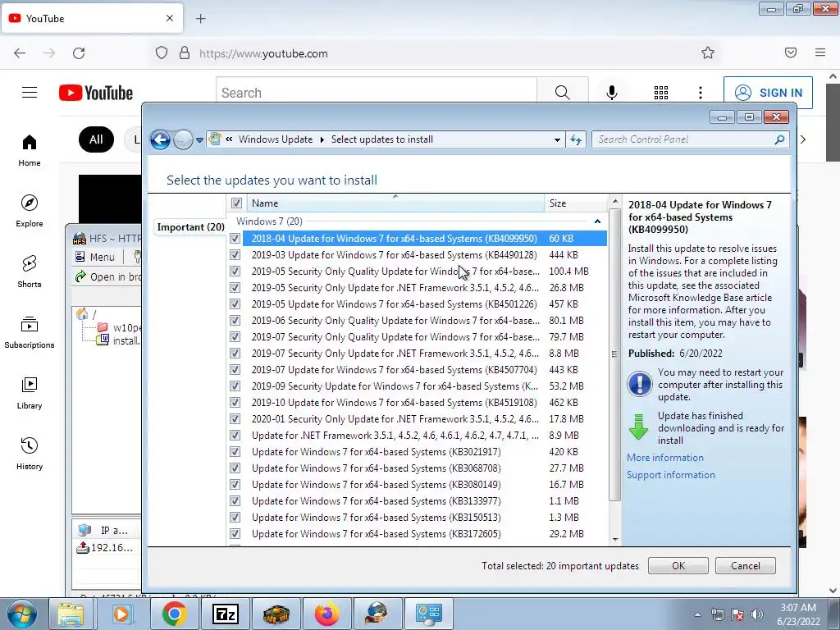Click the YouTube page vertical scrollbar thumb

pos(833,123)
